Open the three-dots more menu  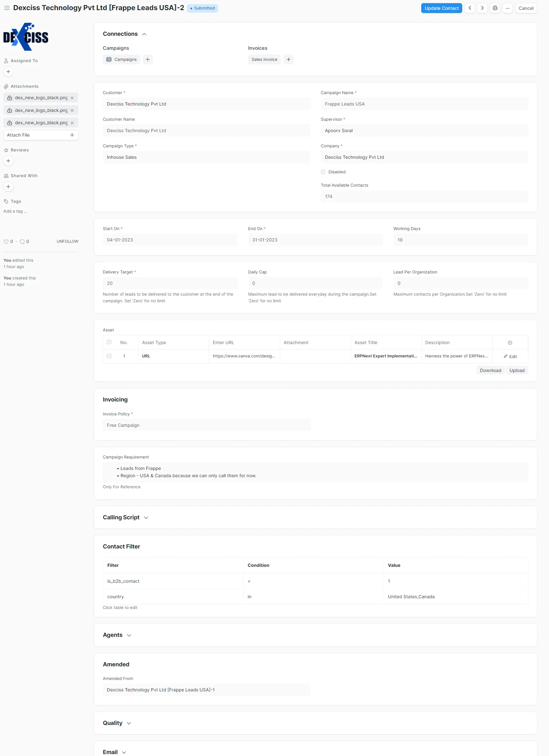pyautogui.click(x=507, y=8)
